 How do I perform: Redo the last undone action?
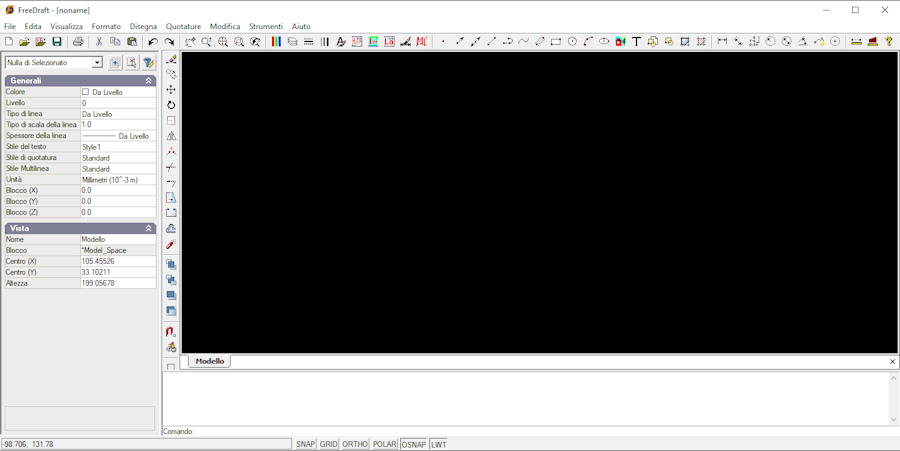click(169, 41)
